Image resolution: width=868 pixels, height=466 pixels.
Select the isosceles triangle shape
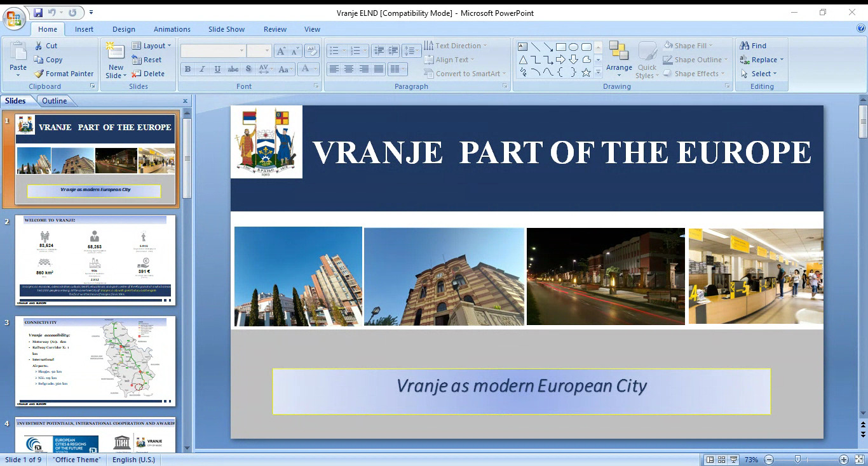click(x=523, y=60)
